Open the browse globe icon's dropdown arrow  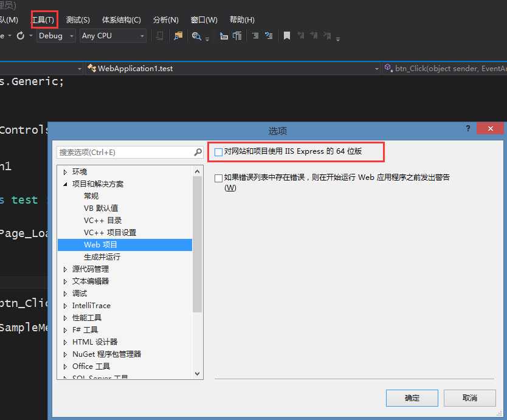tap(207, 39)
